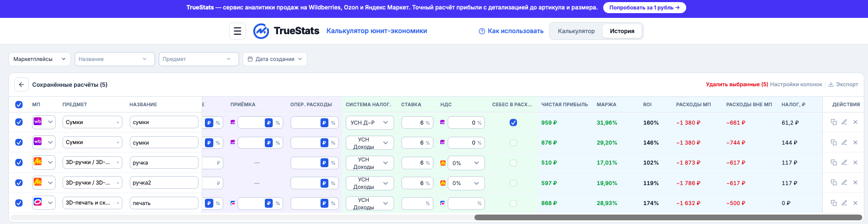Open Настройки колонок
Screen dimensions: 868x224
[796, 84]
